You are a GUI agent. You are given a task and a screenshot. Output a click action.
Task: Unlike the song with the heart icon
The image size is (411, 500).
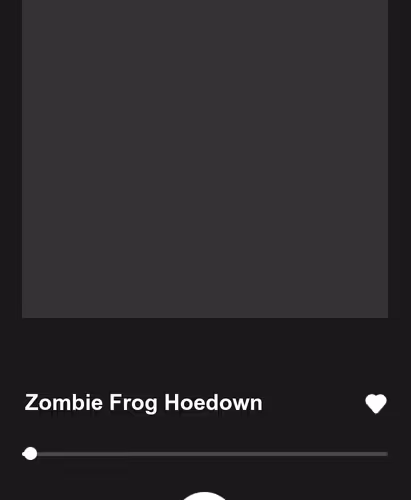[x=376, y=404]
